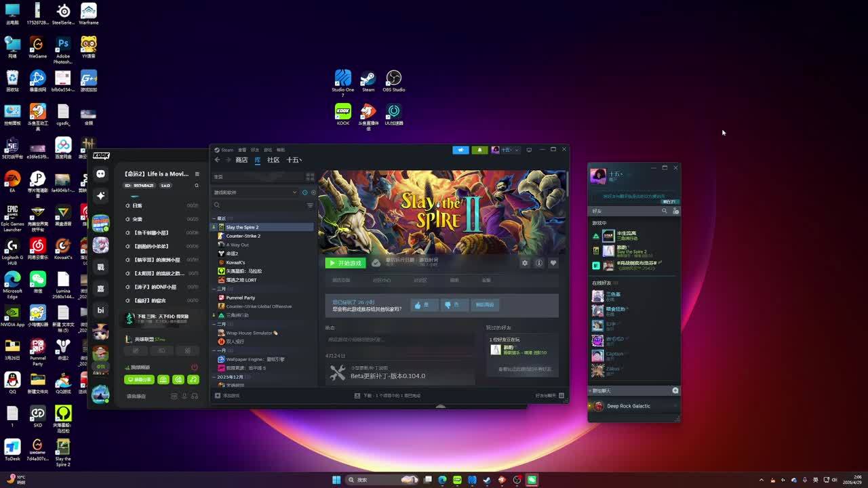Viewport: 868px width, 488px height.
Task: Switch to the 商店 store tab
Action: point(241,160)
